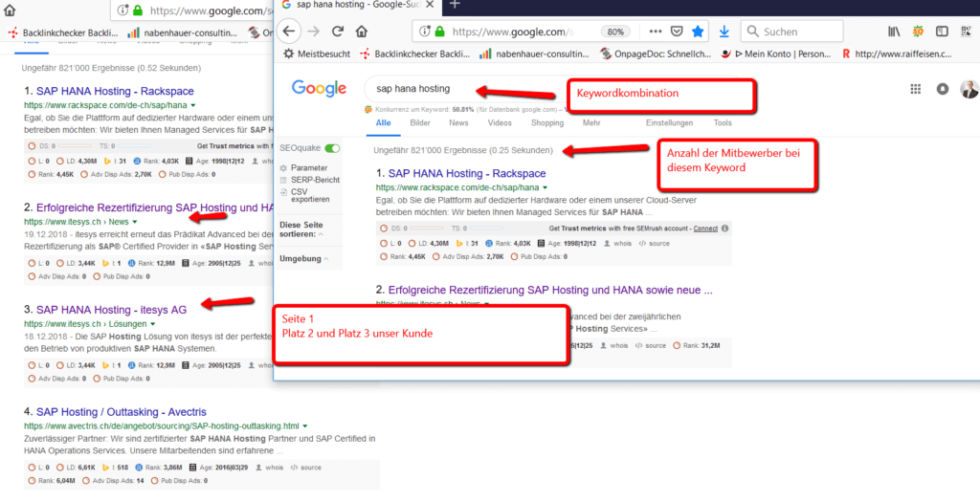980x501 pixels.
Task: Click the 80% zoom level indicator
Action: click(x=613, y=32)
